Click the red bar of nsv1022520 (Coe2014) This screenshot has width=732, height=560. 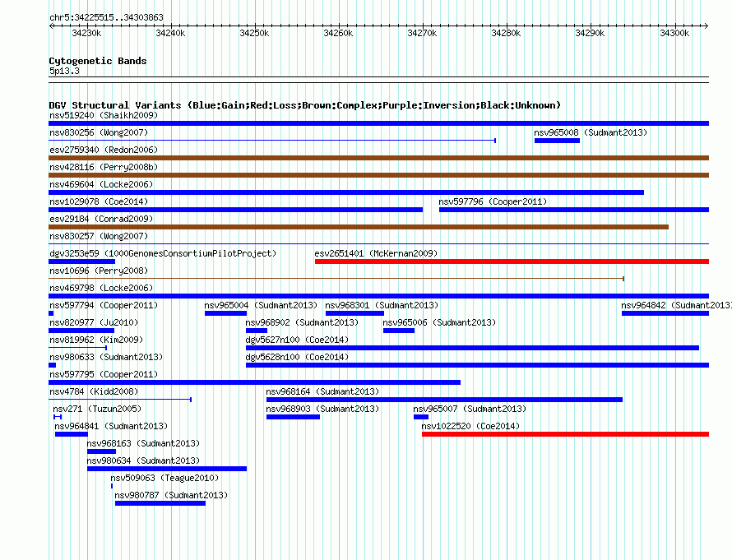565,434
